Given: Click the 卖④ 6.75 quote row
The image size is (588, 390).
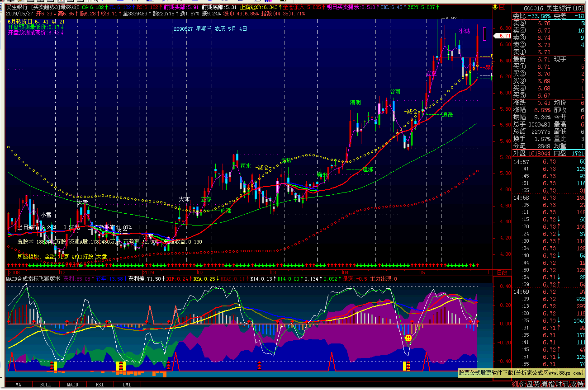Looking at the screenshot, I should point(549,31).
